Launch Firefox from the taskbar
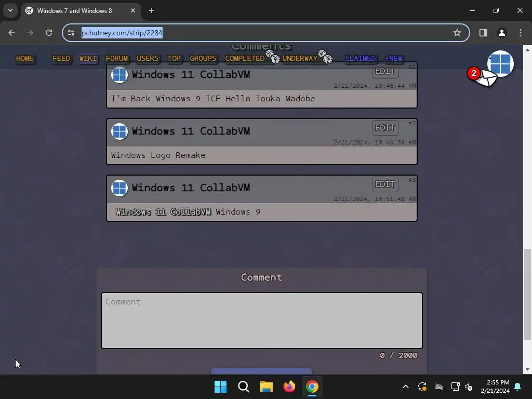This screenshot has width=532, height=399. coord(289,387)
